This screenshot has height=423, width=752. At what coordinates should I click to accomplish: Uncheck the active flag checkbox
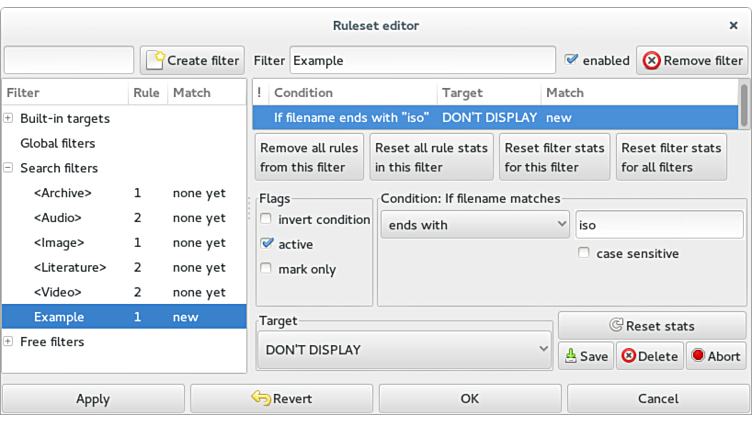(266, 244)
